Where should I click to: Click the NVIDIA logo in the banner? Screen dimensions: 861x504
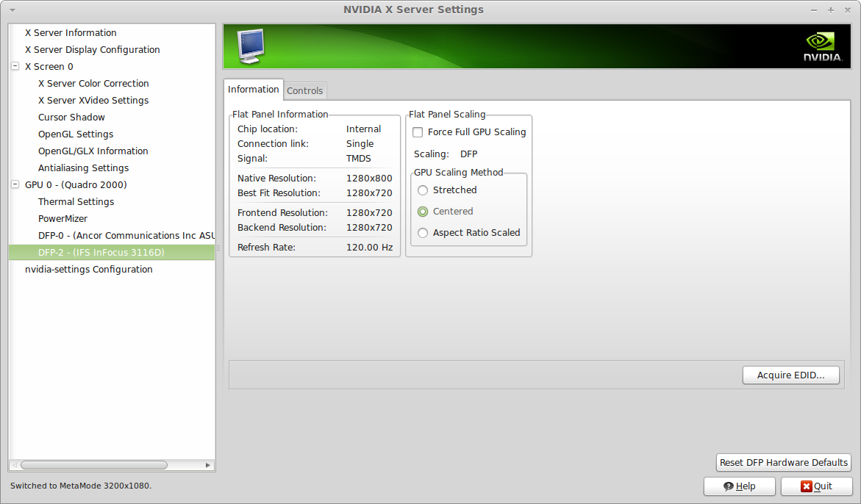point(823,47)
